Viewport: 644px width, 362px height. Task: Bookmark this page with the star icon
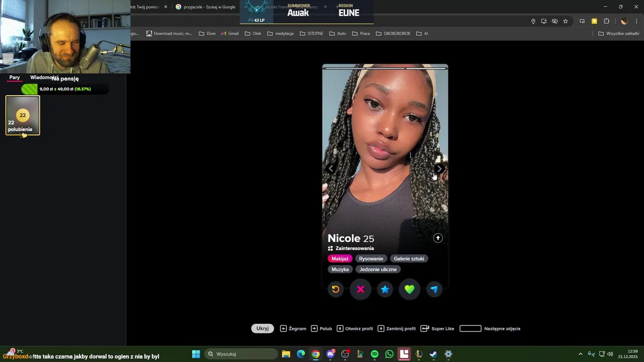point(566,21)
